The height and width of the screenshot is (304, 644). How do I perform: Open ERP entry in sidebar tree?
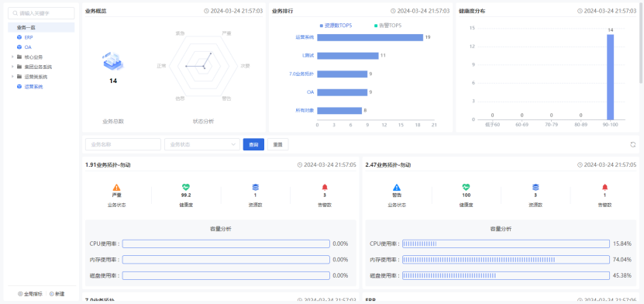[x=29, y=37]
